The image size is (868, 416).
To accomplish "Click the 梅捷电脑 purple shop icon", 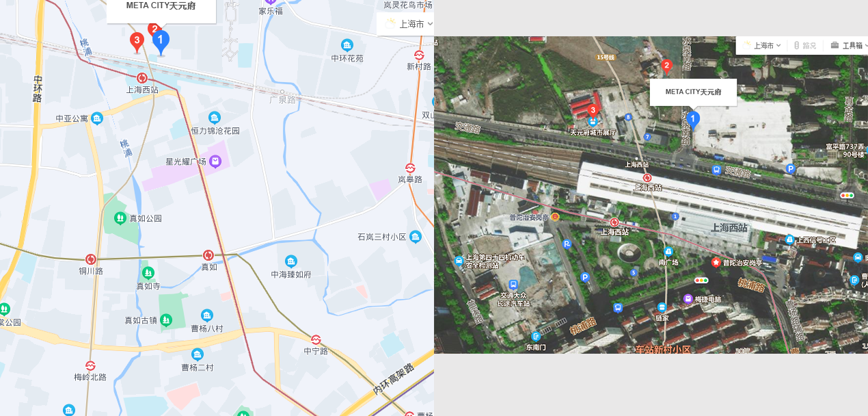I will coord(688,298).
